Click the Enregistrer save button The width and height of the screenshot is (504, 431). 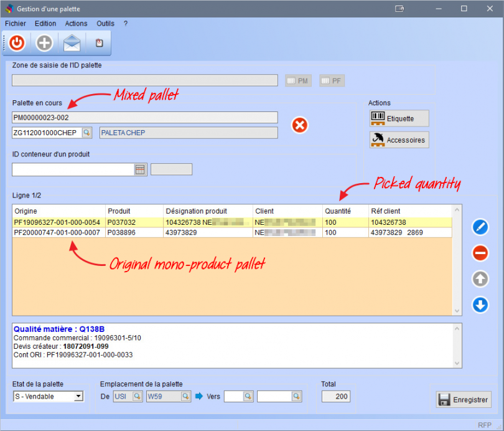[x=463, y=399]
